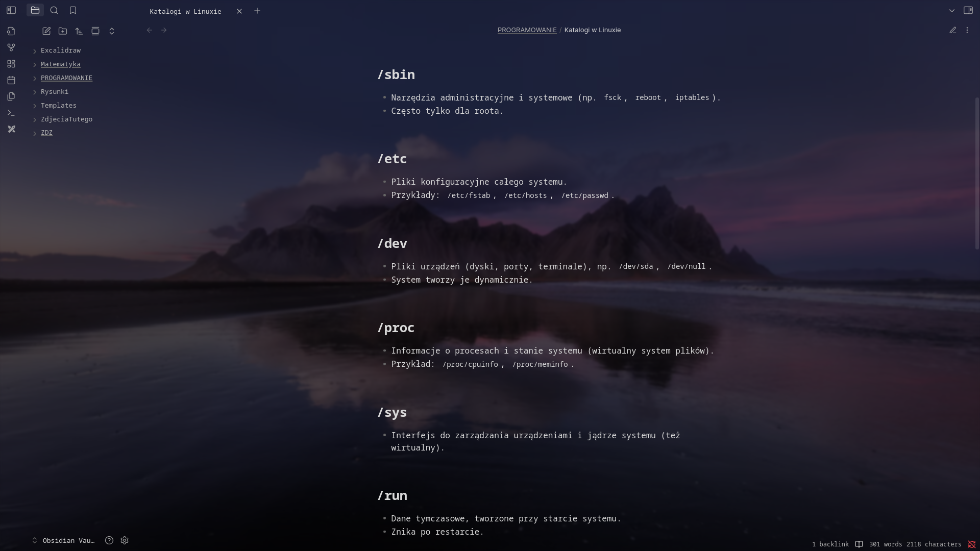Open today's daily note calendar icon
Screen dimensions: 980x551
tap(11, 80)
